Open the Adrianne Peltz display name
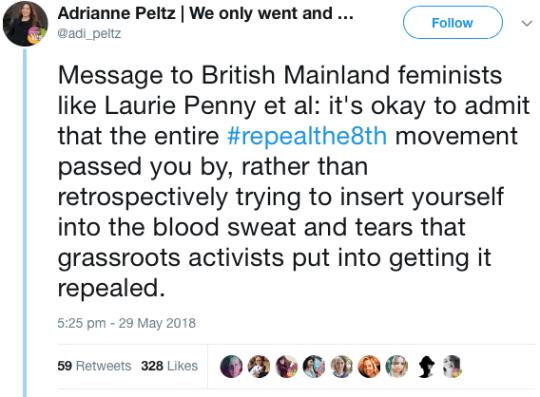540x397 pixels. tap(117, 13)
